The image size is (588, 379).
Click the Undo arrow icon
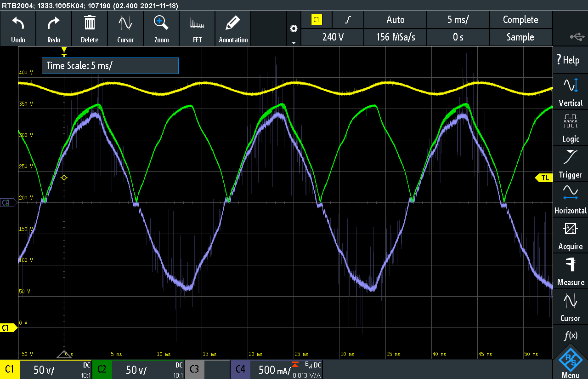pyautogui.click(x=18, y=23)
